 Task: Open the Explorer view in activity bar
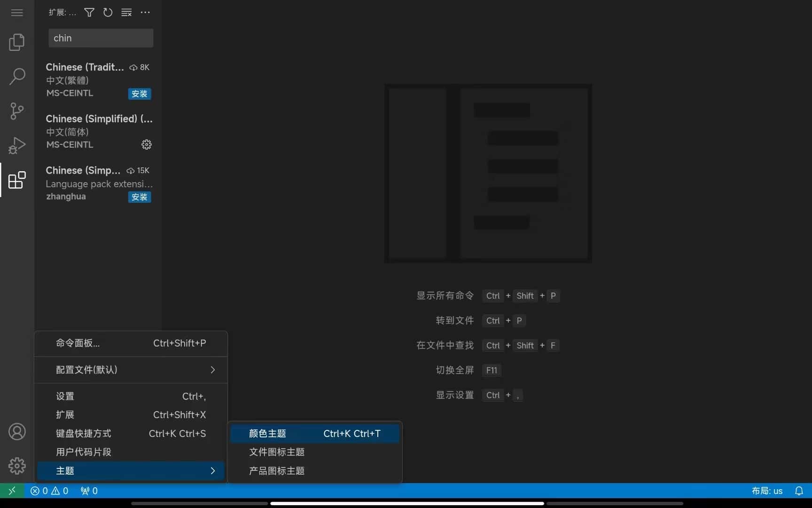[x=17, y=42]
